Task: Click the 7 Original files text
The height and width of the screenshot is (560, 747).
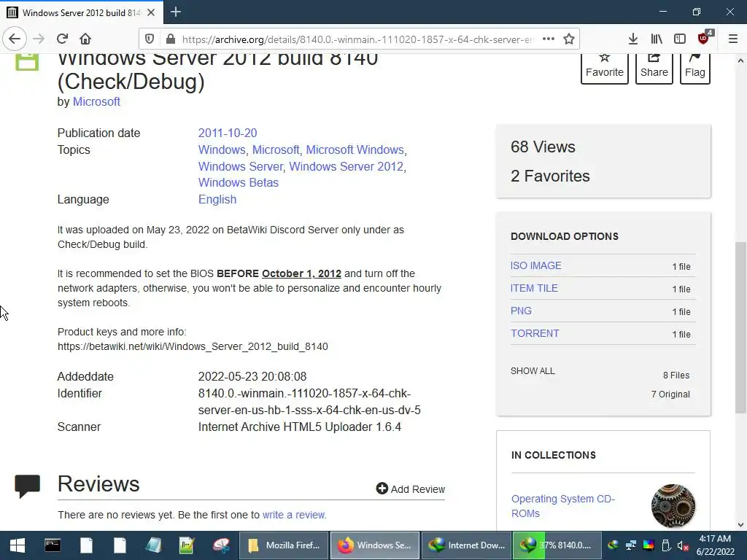Action: pos(670,394)
